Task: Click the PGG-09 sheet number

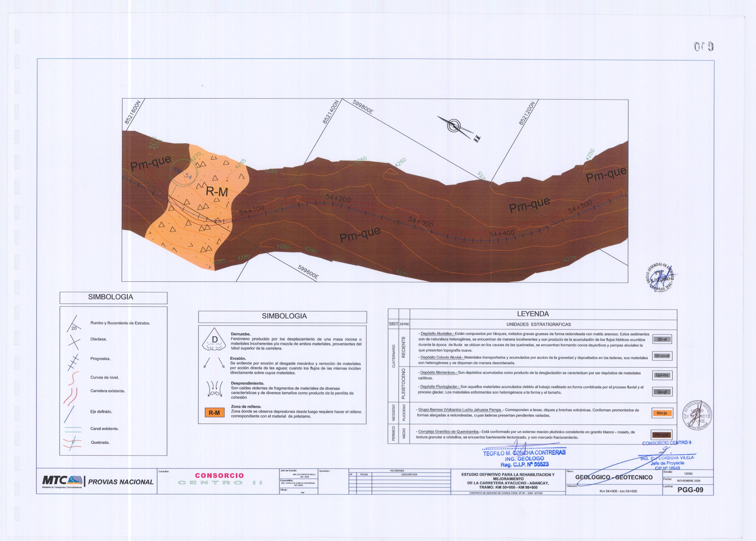Action: click(x=690, y=490)
